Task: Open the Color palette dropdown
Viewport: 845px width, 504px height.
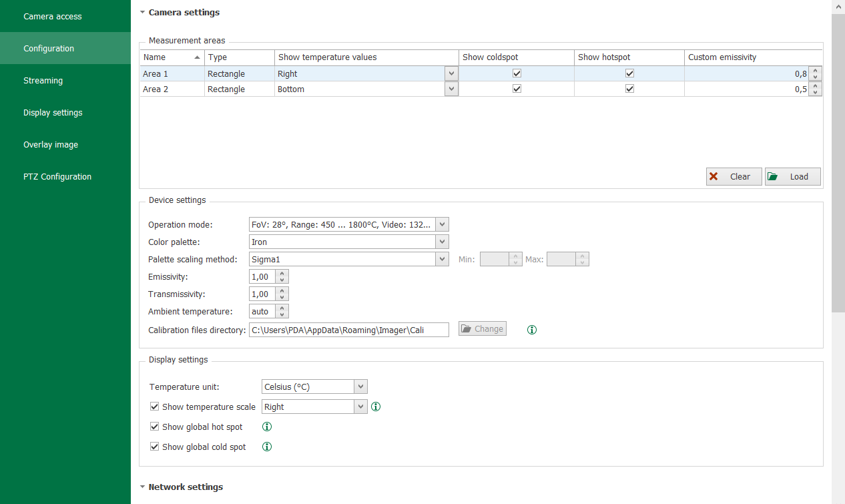Action: [x=442, y=242]
